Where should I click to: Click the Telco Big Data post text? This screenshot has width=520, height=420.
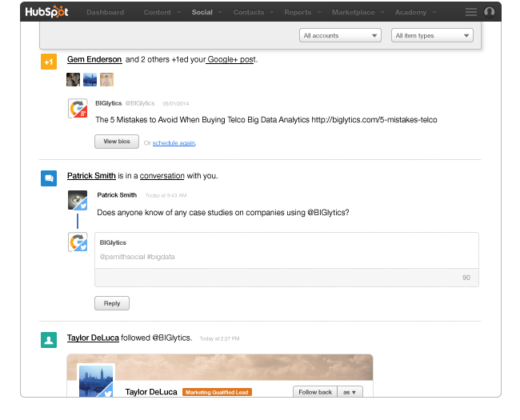[266, 120]
